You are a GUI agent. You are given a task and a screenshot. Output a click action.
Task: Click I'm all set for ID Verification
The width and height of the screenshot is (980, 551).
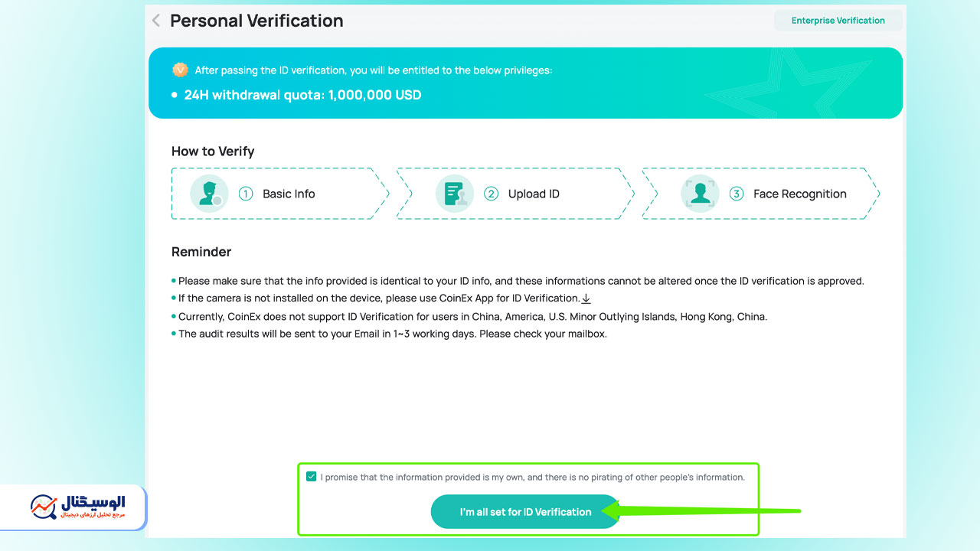point(525,512)
